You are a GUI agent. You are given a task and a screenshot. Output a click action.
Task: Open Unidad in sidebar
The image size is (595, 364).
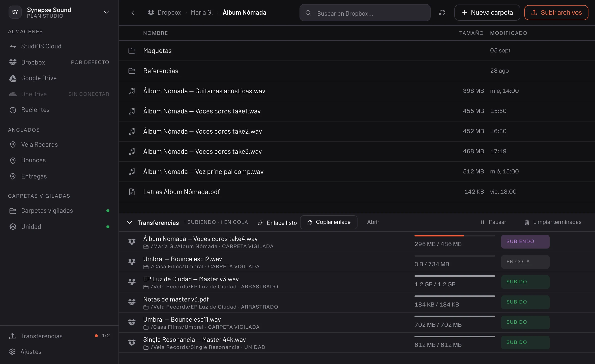coord(59,227)
